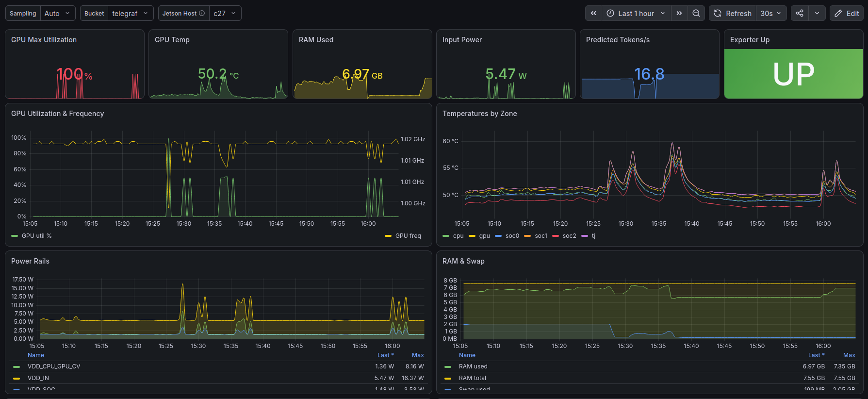Viewport: 868px width, 399px height.
Task: Zoom out the time range
Action: click(x=696, y=13)
